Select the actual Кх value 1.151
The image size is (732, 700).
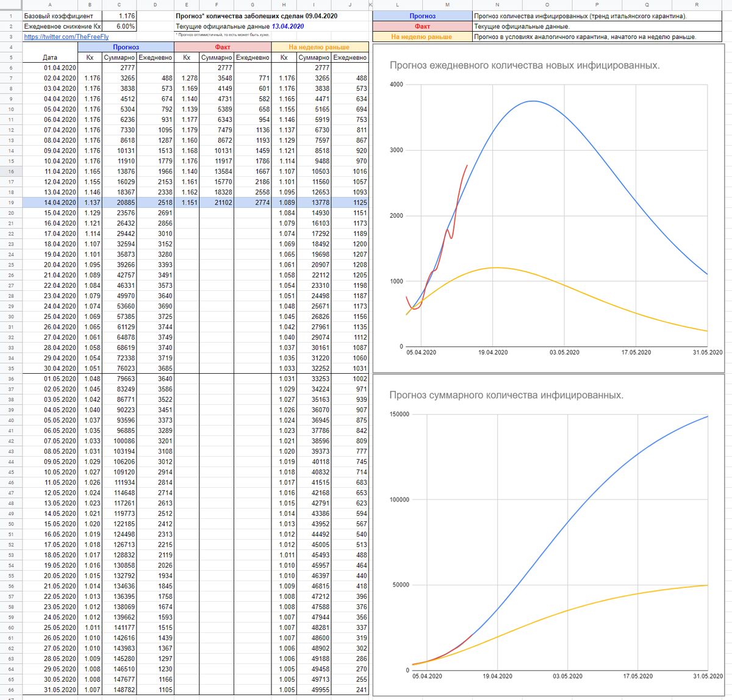(187, 202)
